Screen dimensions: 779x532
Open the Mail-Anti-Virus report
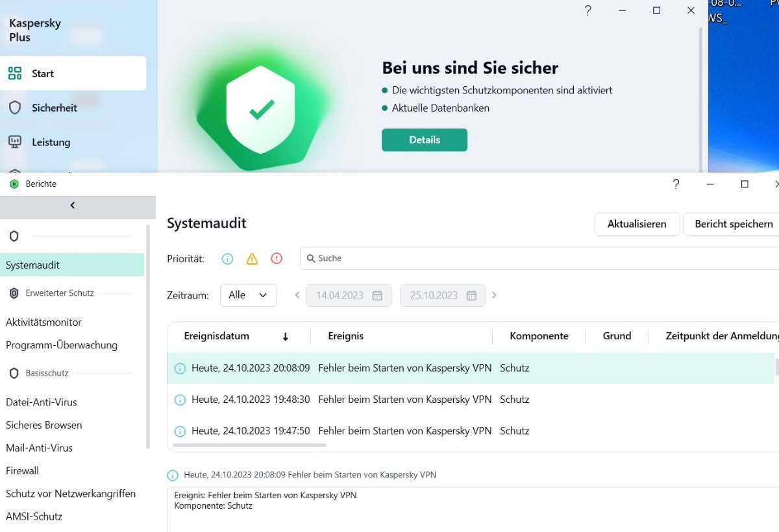39,448
